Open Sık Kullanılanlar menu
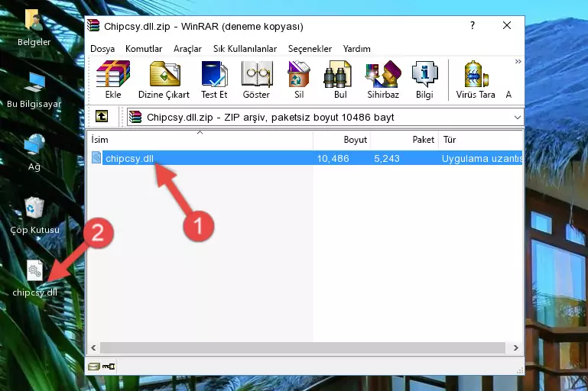This screenshot has width=588, height=391. (x=245, y=49)
